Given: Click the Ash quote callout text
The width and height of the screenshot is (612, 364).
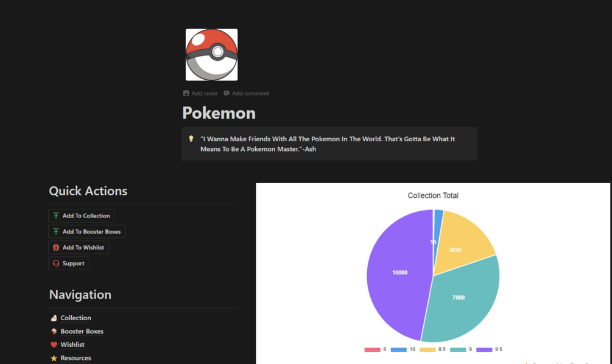Looking at the screenshot, I should coord(328,144).
